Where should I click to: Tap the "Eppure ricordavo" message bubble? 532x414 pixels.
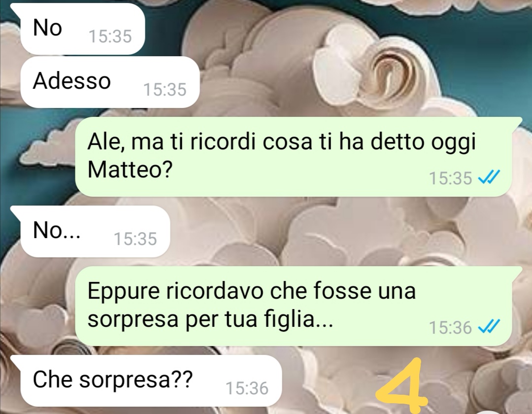point(294,306)
